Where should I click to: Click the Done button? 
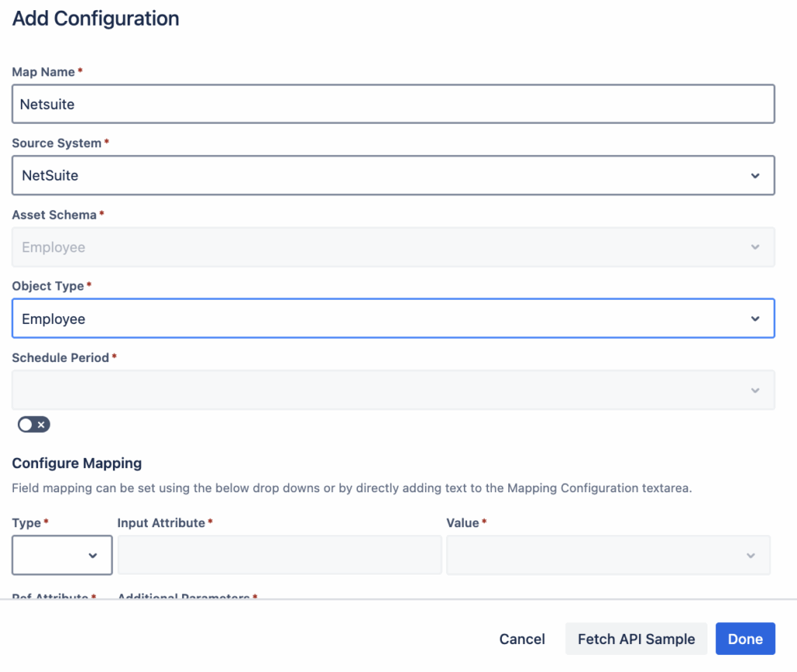(745, 639)
